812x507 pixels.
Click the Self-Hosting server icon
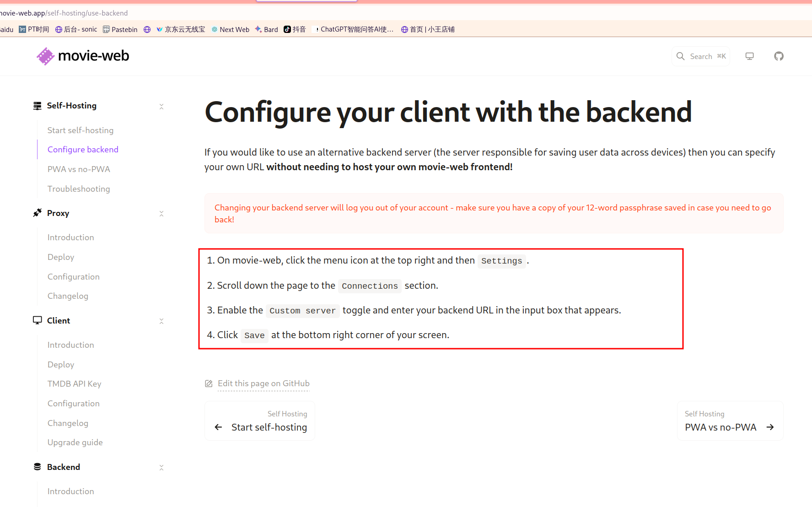click(38, 106)
